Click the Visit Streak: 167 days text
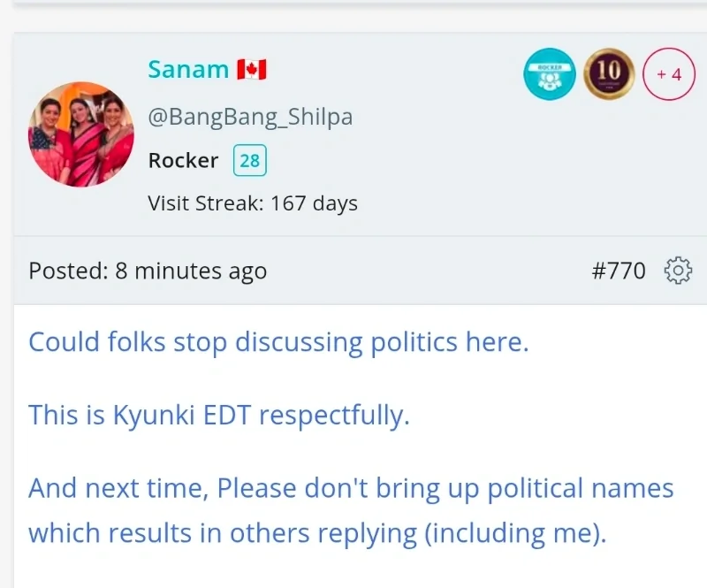 [x=253, y=203]
